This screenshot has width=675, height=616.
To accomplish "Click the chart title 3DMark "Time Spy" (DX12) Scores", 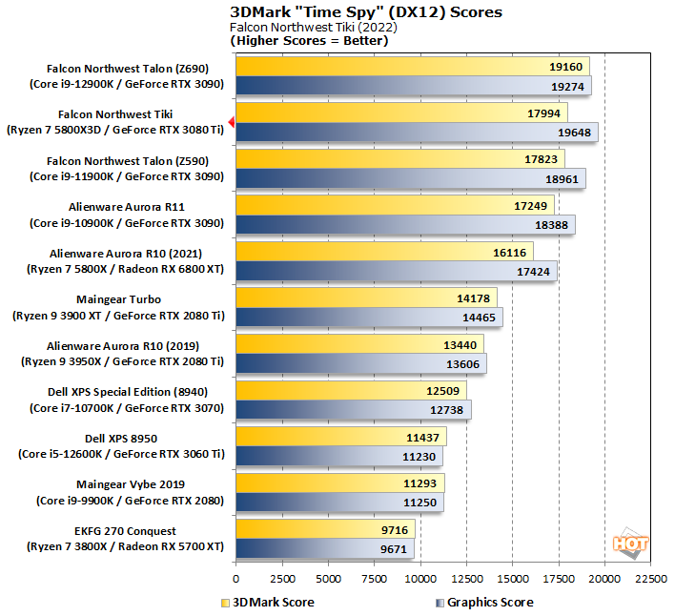I will point(366,12).
